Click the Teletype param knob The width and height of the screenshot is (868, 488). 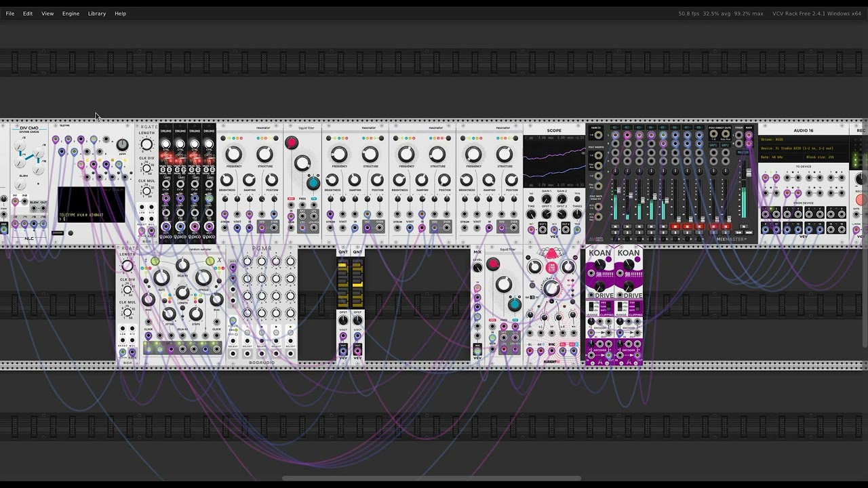coord(122,144)
